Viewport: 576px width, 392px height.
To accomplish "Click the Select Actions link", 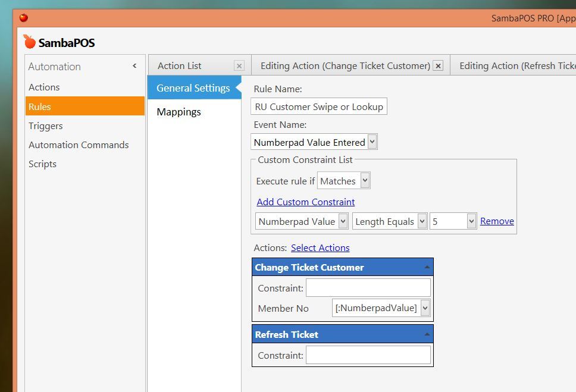I will [x=320, y=247].
